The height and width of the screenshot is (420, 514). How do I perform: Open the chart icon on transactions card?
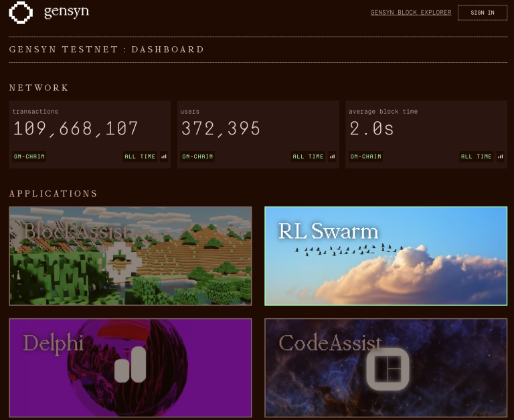click(x=164, y=156)
